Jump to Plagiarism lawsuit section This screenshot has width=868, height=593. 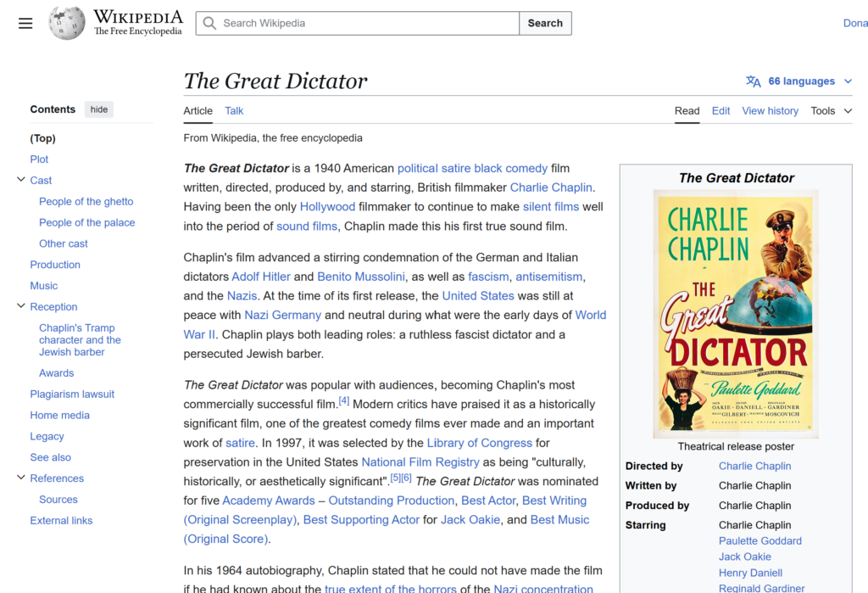[x=72, y=394]
